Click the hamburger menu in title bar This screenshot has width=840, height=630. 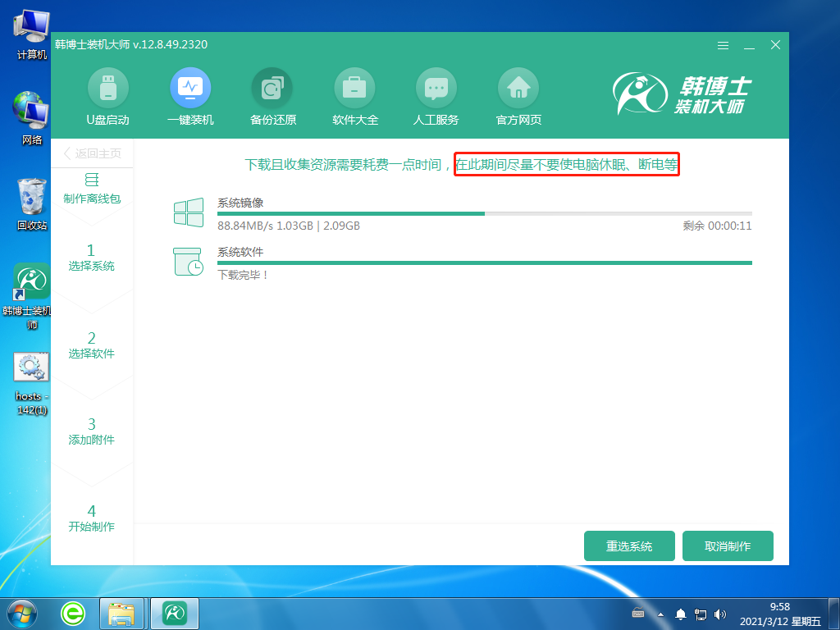coord(723,45)
